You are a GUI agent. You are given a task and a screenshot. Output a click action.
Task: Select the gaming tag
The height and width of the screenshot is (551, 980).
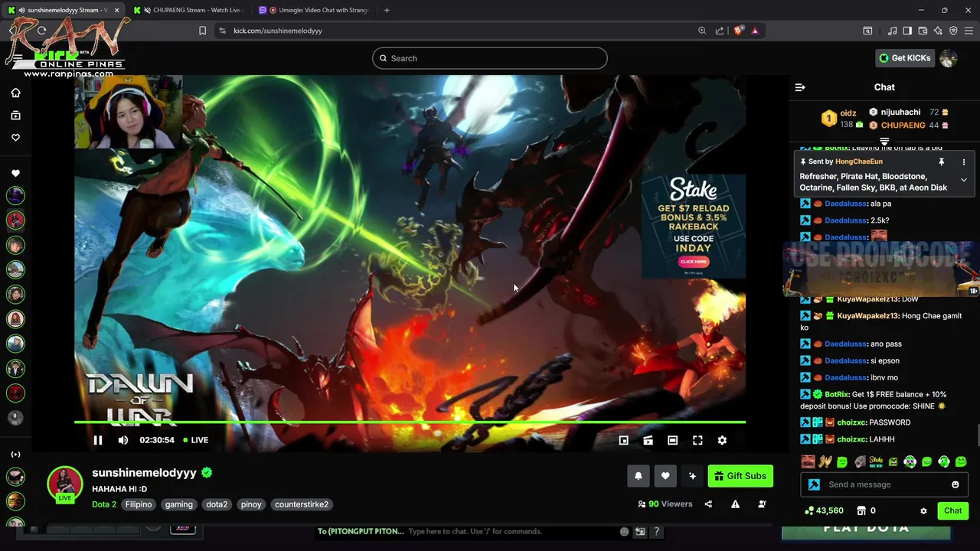(178, 504)
